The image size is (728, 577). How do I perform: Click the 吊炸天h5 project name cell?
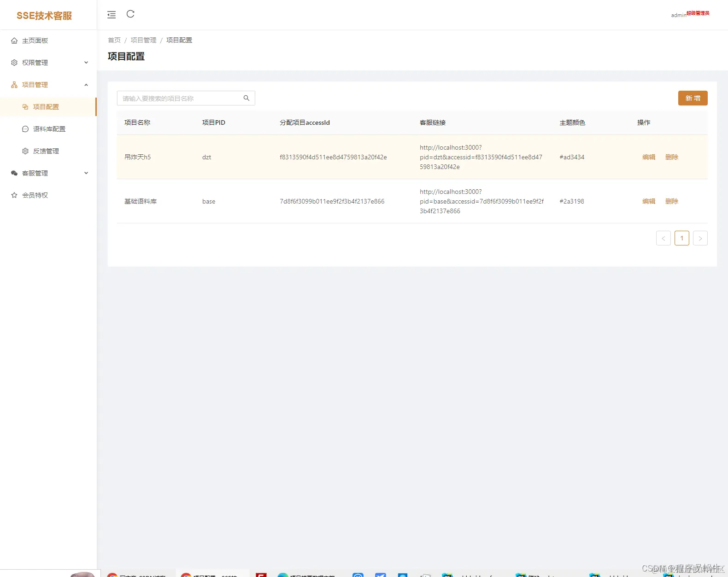click(x=138, y=157)
